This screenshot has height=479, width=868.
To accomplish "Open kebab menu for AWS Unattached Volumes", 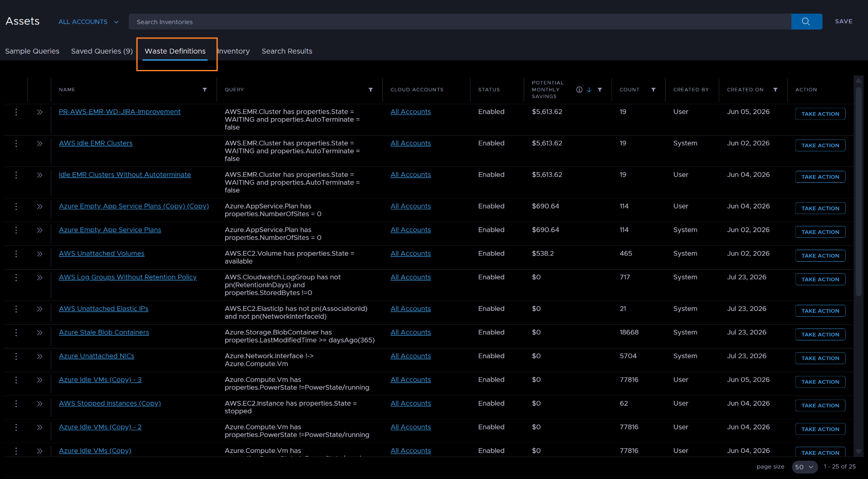I will (16, 253).
